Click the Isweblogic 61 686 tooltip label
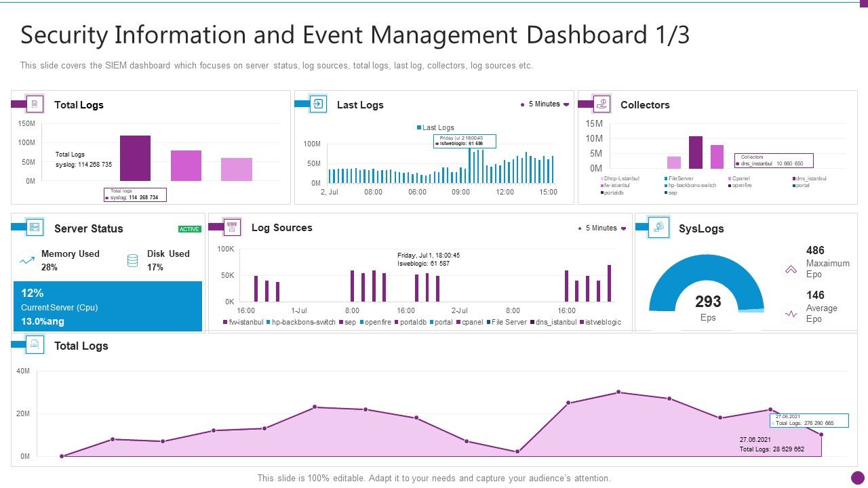Viewport: 868px width, 488px height. click(x=466, y=142)
